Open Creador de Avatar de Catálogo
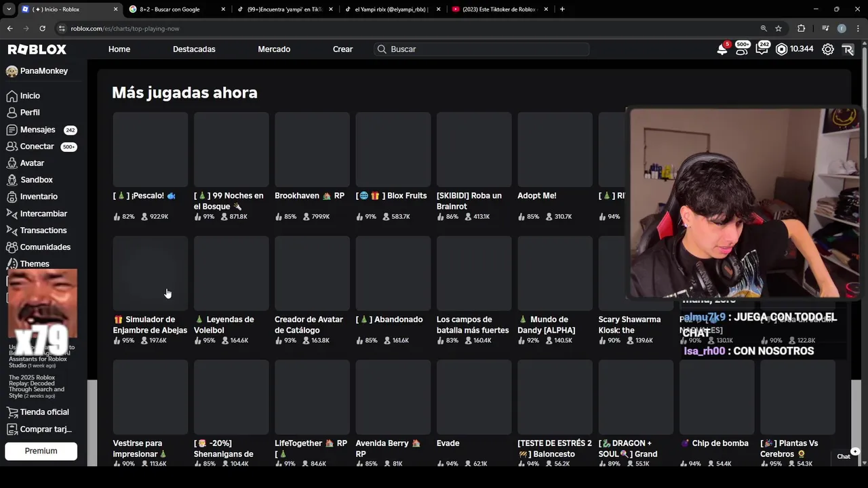 click(x=312, y=274)
